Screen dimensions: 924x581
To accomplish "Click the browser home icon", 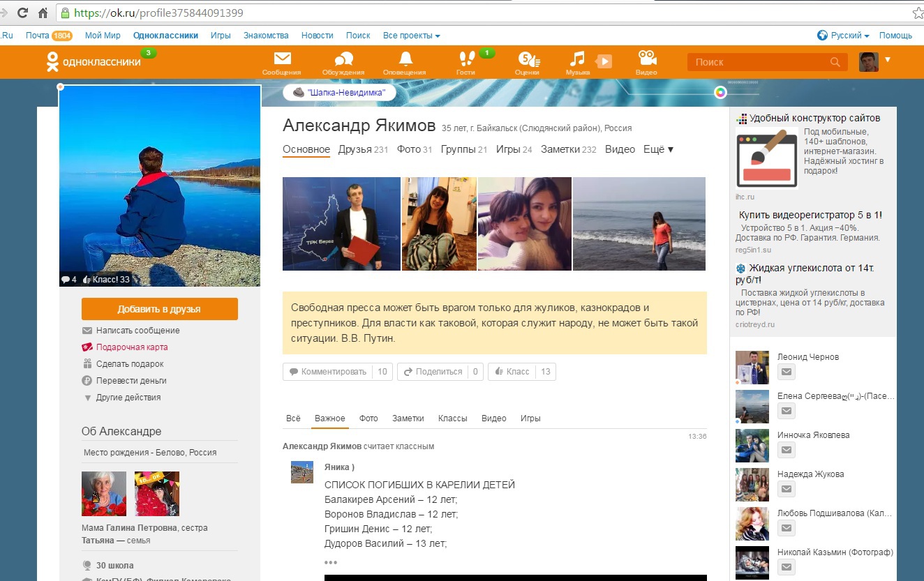I will tap(43, 13).
